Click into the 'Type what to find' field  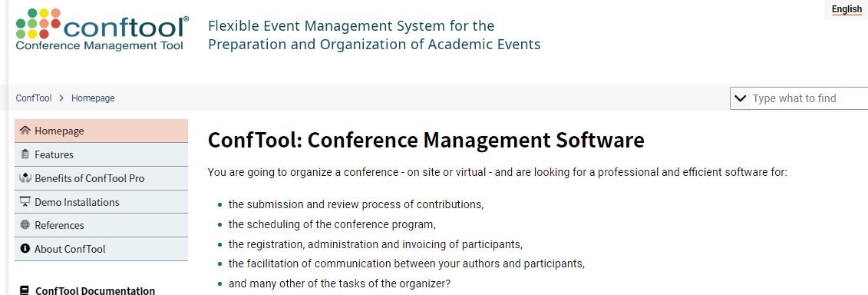809,98
